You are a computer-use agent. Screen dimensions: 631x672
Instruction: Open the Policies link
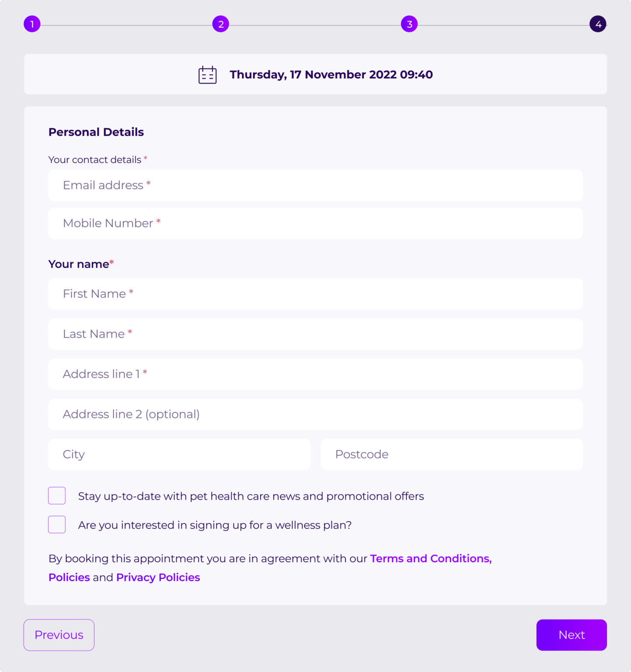(x=69, y=577)
